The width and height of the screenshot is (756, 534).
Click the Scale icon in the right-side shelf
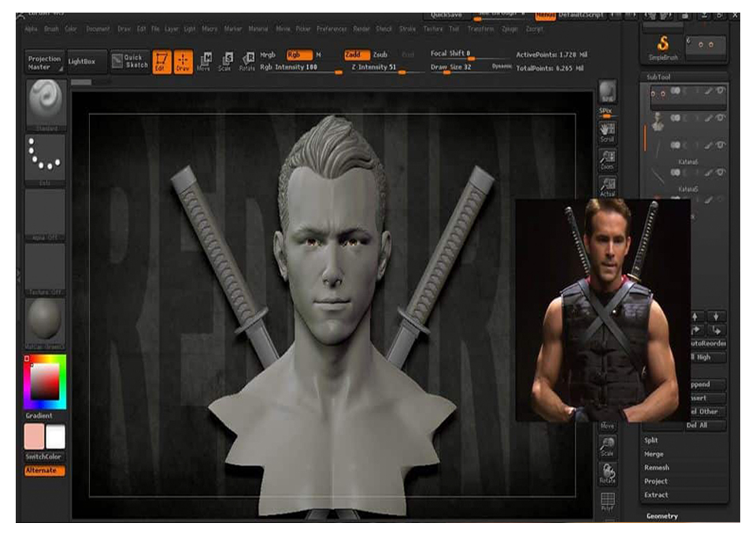tap(607, 447)
